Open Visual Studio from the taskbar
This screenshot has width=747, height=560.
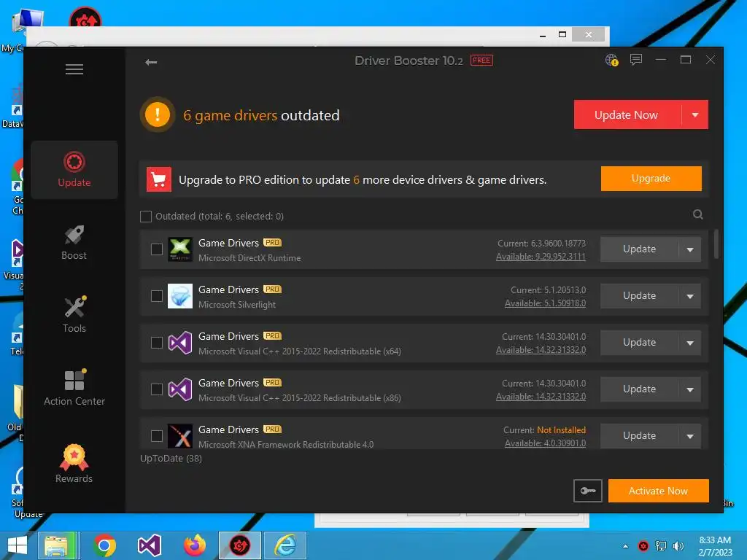tap(149, 545)
